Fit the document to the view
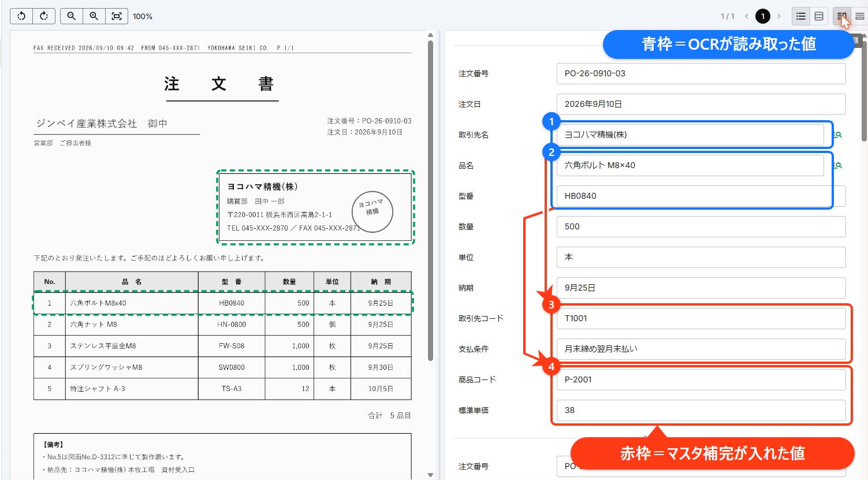Screen dimensions: 868x480 117,16
